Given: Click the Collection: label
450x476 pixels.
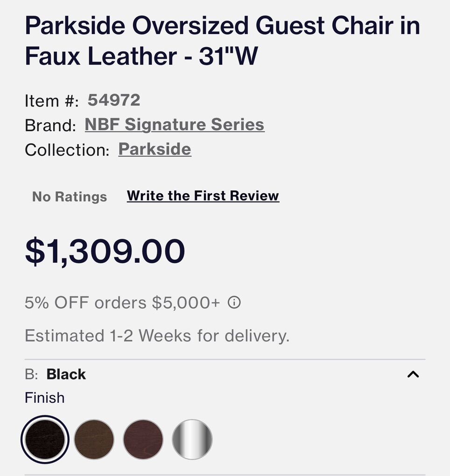Looking at the screenshot, I should (67, 150).
